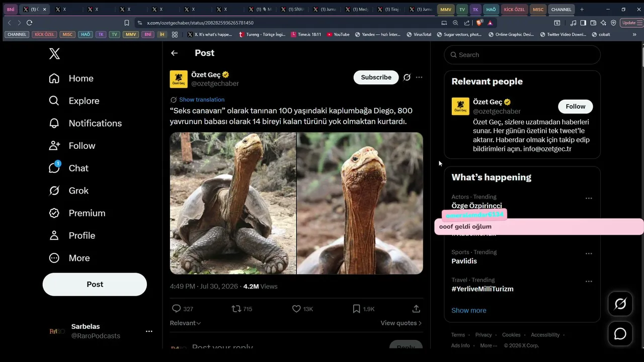Open the Explore page
644x362 pixels.
(74, 101)
